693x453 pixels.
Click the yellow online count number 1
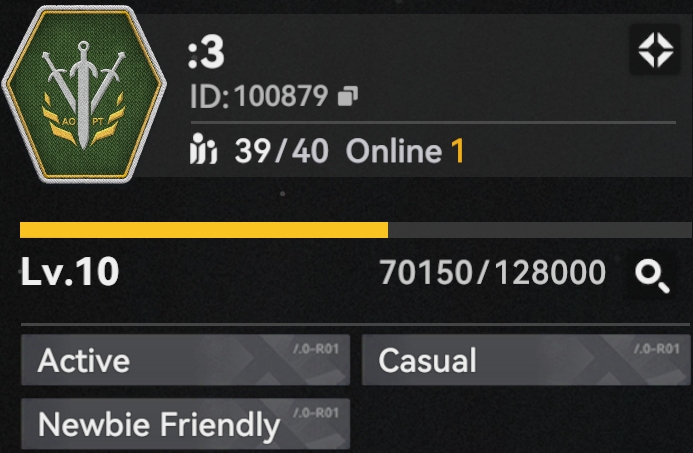(x=458, y=151)
